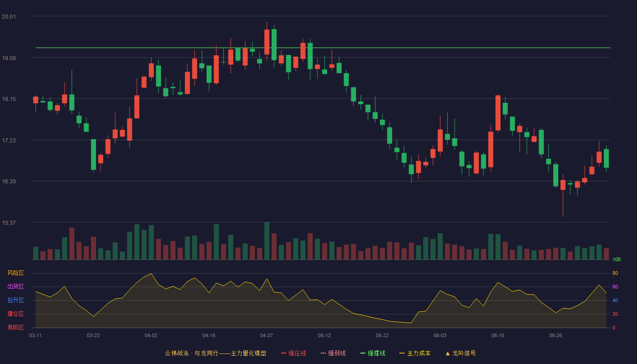
Task: Click the green 100 indicator scale value
Action: pos(617,260)
